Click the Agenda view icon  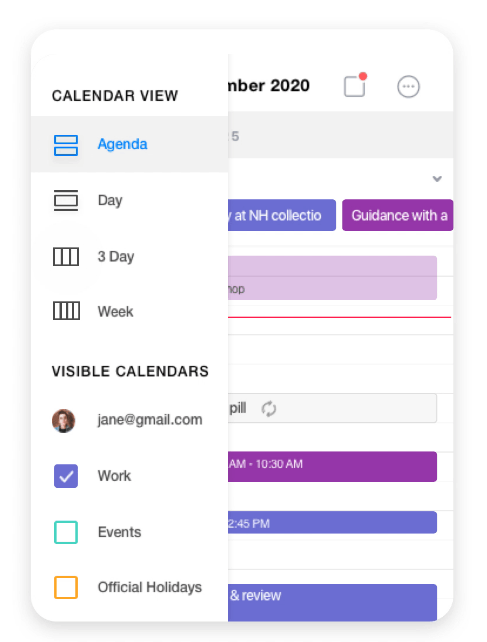[66, 145]
